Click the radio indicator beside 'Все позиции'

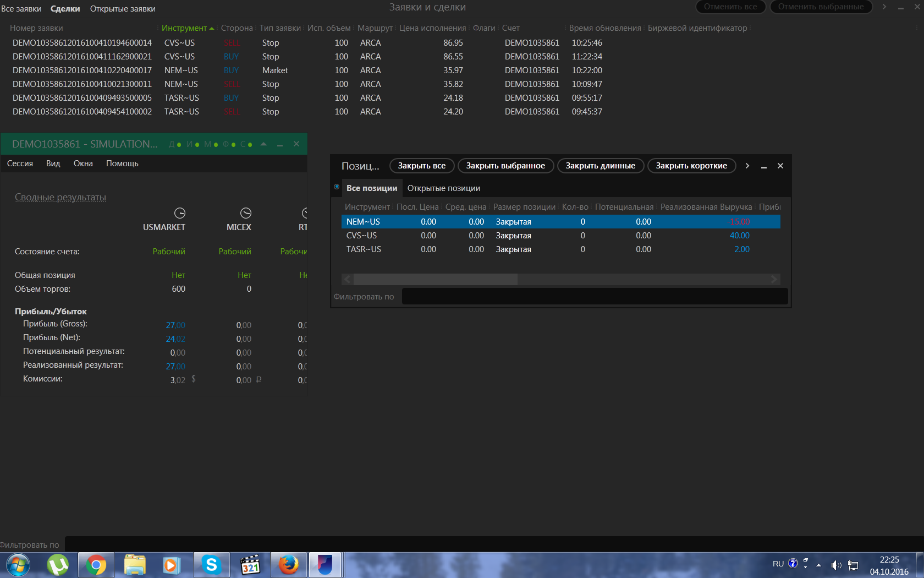click(337, 187)
